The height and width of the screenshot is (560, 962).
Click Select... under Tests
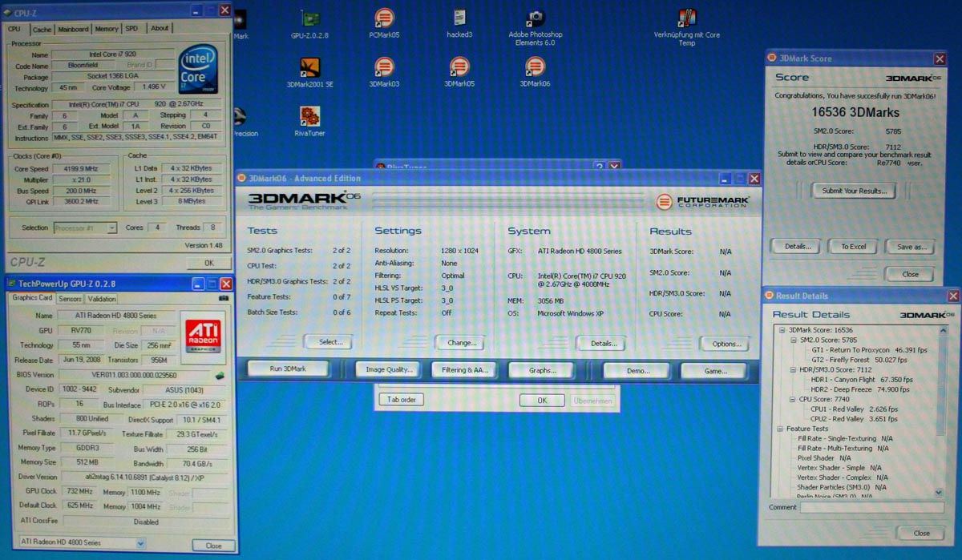329,342
